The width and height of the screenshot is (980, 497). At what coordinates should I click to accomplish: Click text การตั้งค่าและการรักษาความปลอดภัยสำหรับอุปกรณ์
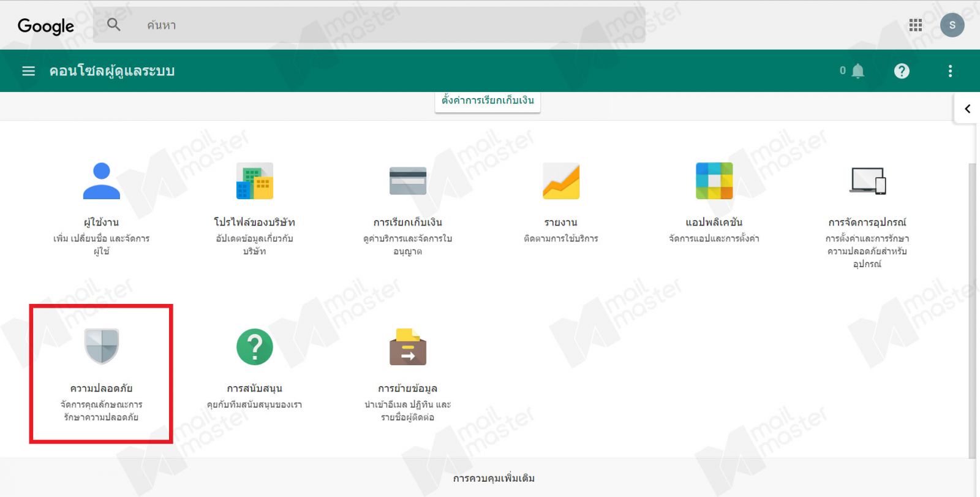pyautogui.click(x=867, y=251)
